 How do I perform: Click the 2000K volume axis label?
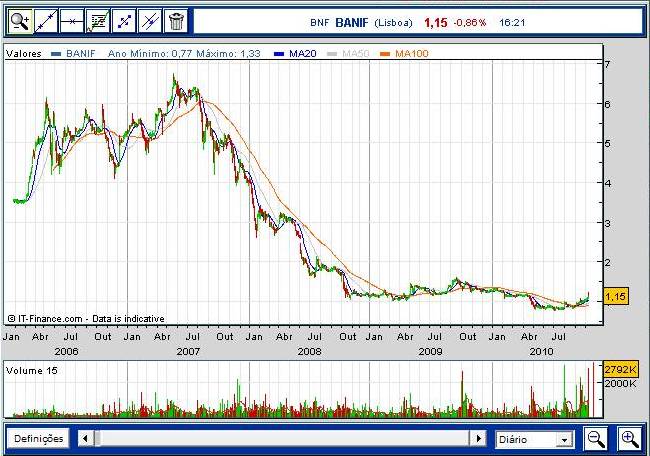tap(620, 383)
